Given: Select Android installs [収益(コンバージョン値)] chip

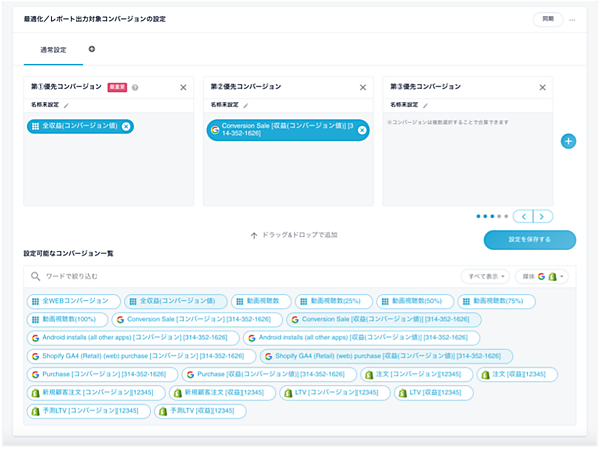Looking at the screenshot, I should pos(362,338).
